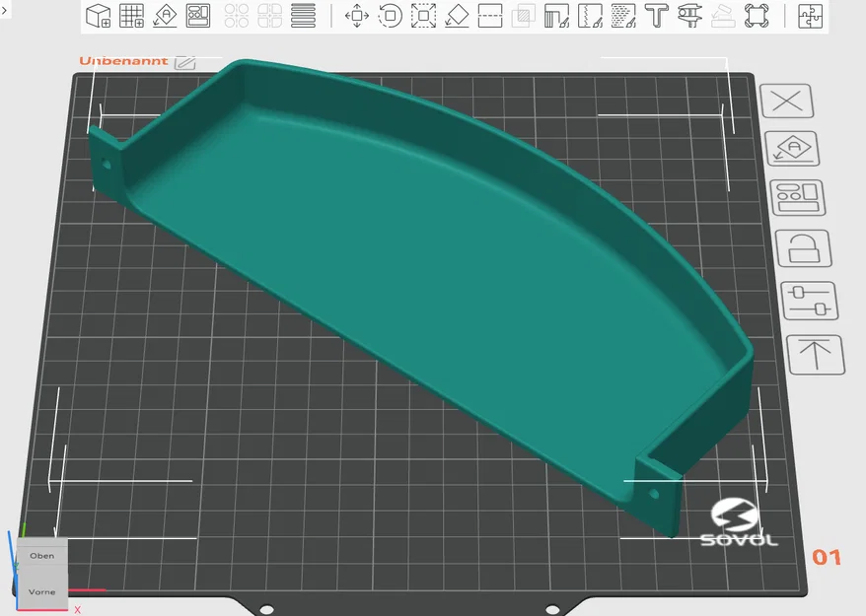Click the Split to parts icon
This screenshot has height=616, width=866.
coord(269,16)
